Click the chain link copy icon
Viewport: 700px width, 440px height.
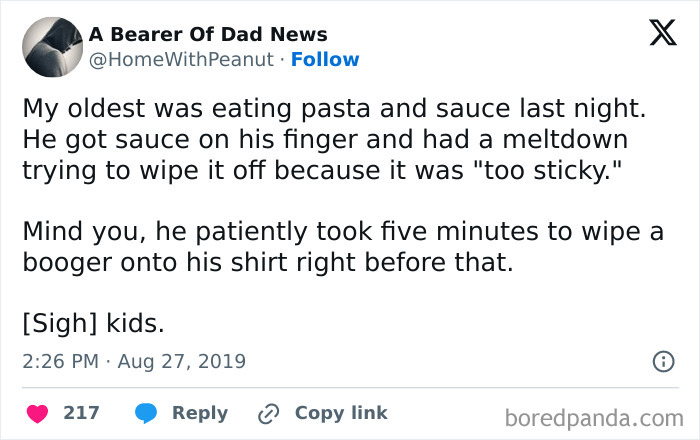coord(269,413)
